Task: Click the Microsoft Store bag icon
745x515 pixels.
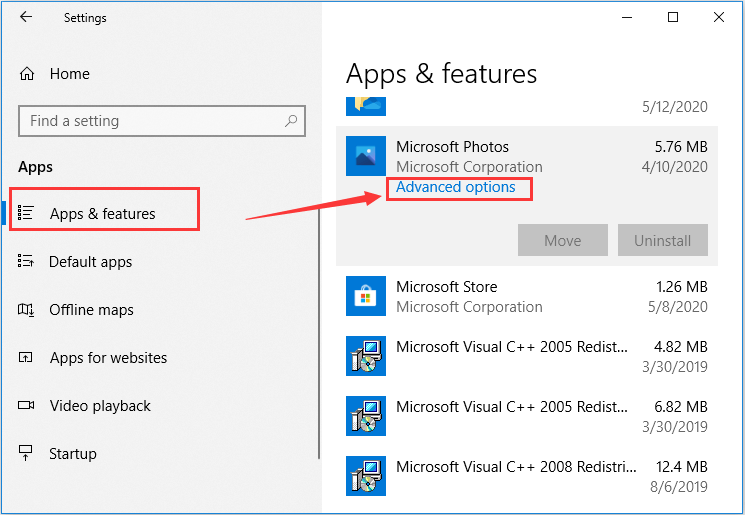Action: (x=366, y=296)
